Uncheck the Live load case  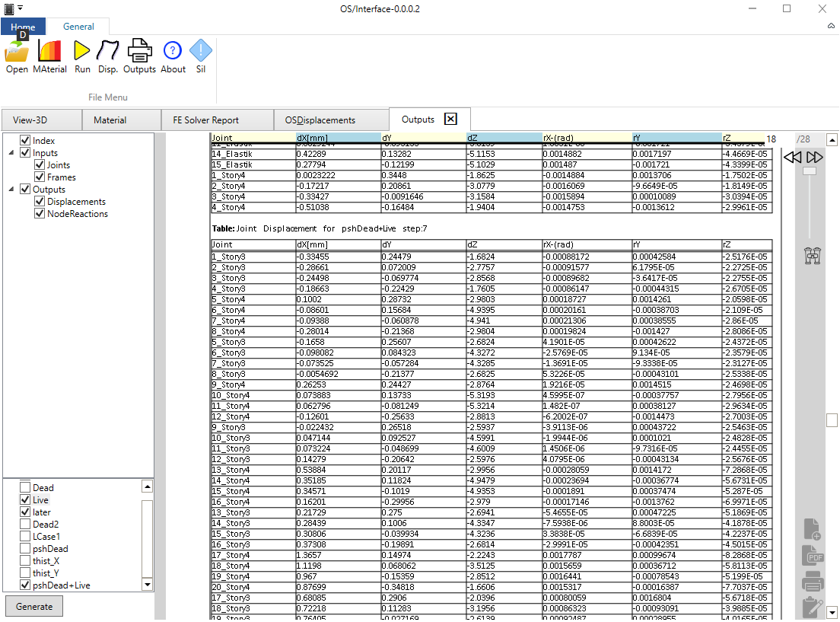click(x=24, y=499)
